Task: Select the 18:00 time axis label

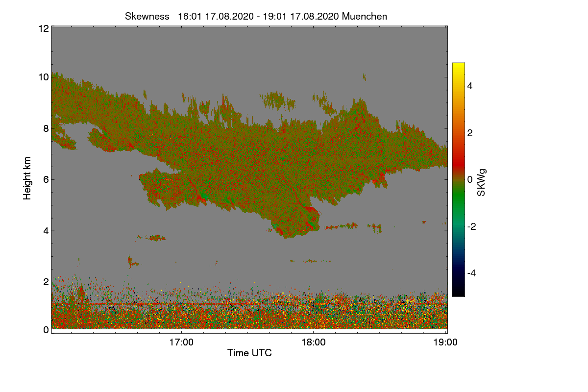Action: coord(313,343)
